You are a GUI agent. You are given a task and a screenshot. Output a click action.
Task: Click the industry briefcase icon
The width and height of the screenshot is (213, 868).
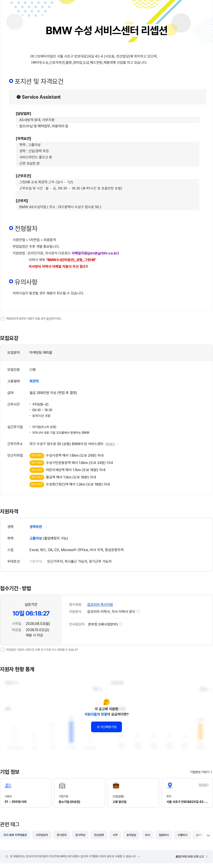116,786
